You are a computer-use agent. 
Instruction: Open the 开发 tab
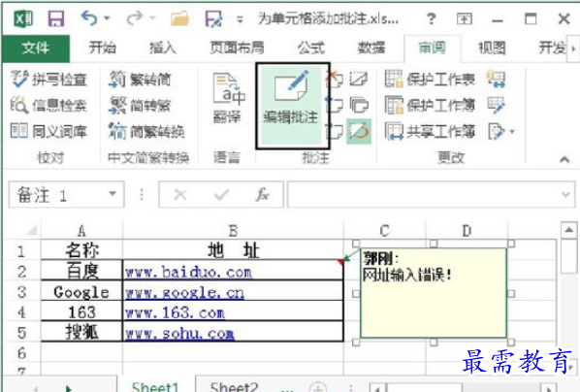click(552, 48)
